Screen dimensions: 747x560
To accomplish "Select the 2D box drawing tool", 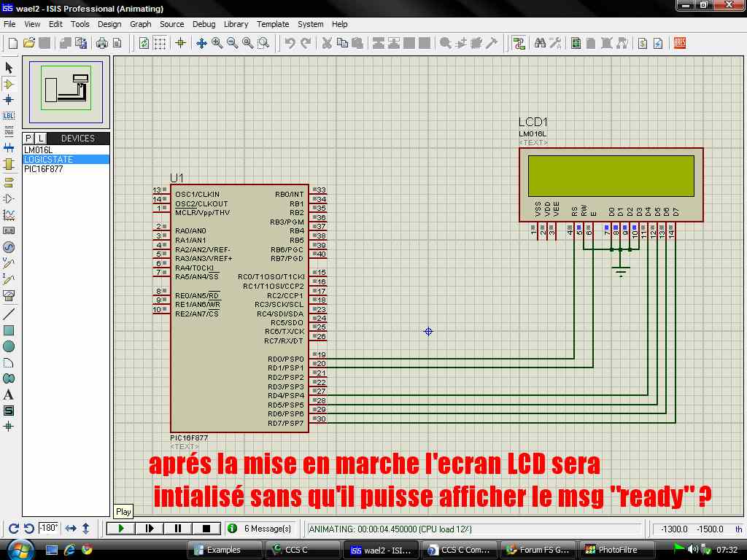I will (9, 330).
